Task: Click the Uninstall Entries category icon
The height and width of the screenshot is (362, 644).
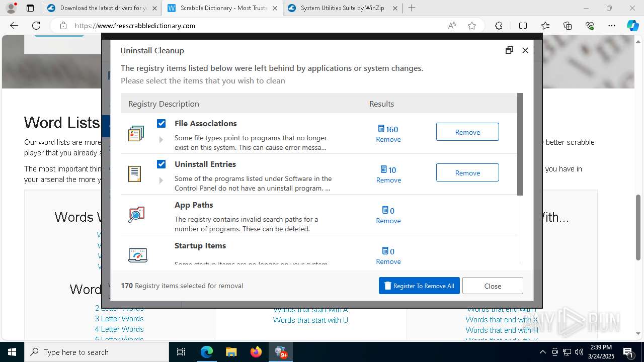Action: (x=134, y=174)
